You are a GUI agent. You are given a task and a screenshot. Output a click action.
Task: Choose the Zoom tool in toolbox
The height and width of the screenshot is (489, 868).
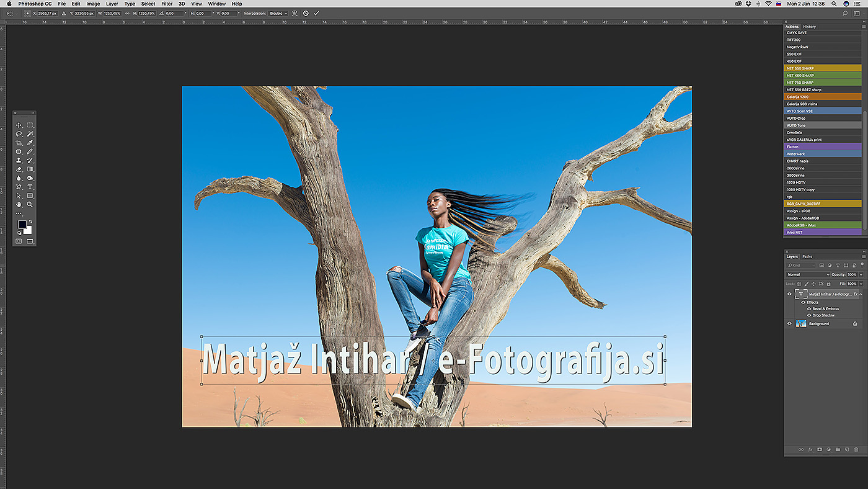pyautogui.click(x=30, y=204)
